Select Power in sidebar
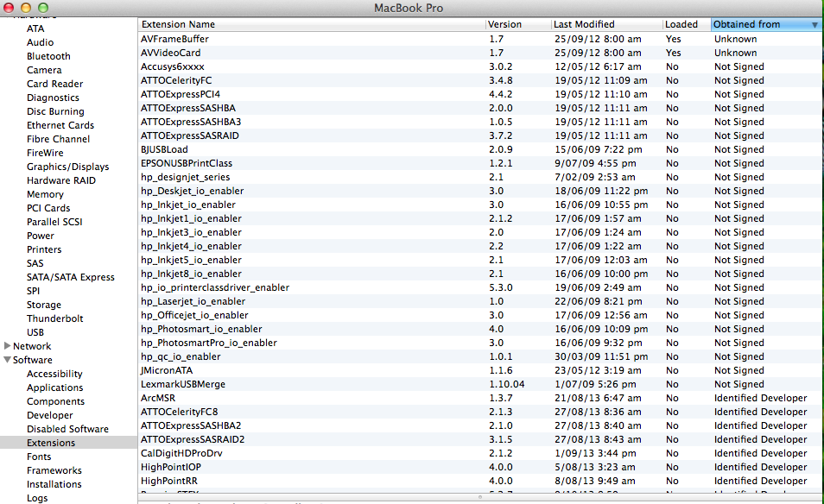 41,236
